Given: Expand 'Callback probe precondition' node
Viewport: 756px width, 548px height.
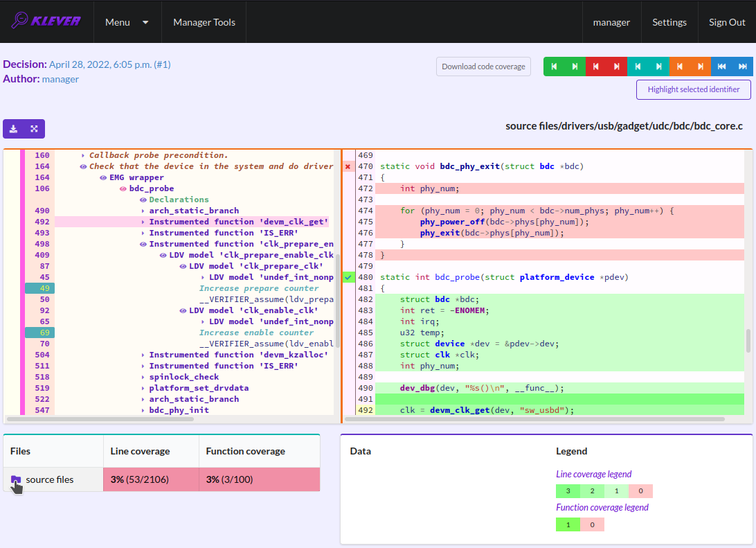Looking at the screenshot, I should (83, 155).
